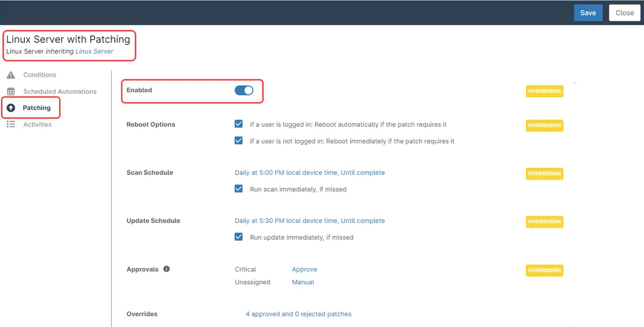Click the Approvals info icon

click(166, 269)
